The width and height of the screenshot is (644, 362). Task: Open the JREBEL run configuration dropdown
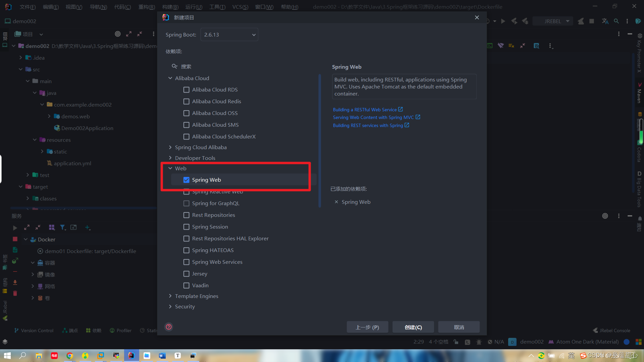point(553,21)
